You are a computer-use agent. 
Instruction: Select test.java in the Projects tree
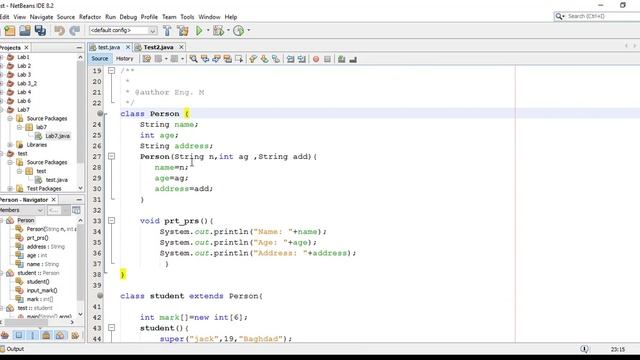click(x=57, y=180)
